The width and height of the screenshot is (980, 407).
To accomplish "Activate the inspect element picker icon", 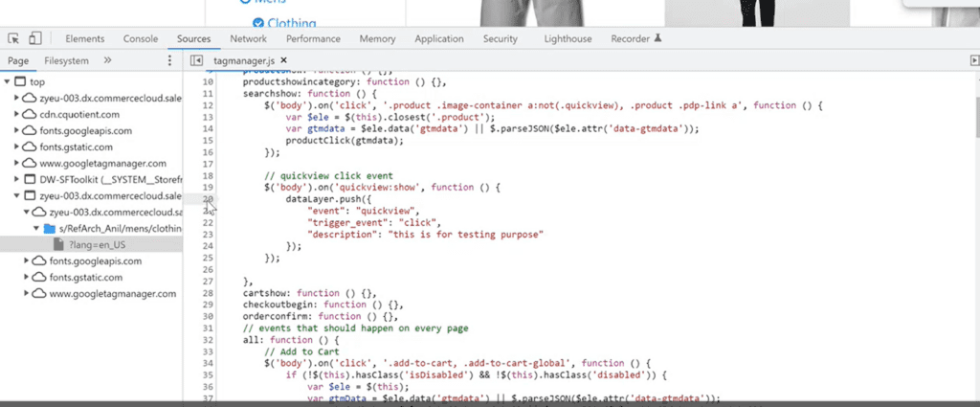I will (14, 39).
